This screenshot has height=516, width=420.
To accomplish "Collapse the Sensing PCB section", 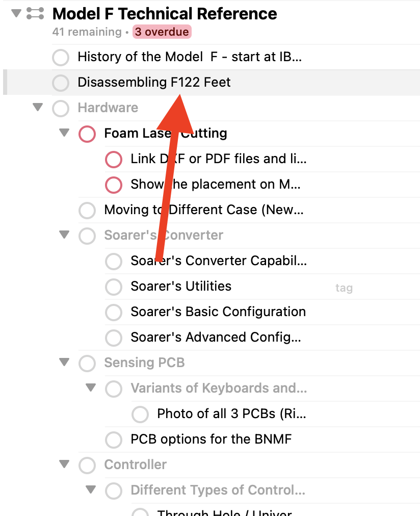I will tap(64, 363).
